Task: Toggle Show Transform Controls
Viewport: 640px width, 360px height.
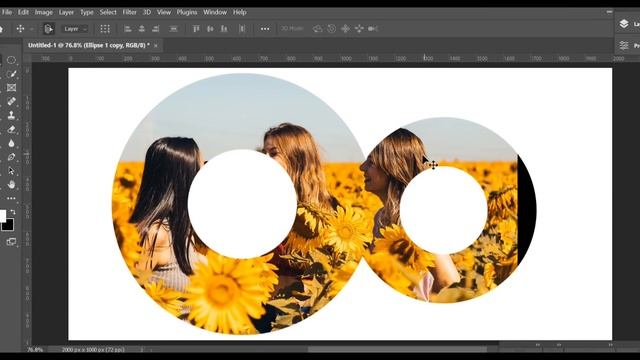Action: pyautogui.click(x=105, y=29)
